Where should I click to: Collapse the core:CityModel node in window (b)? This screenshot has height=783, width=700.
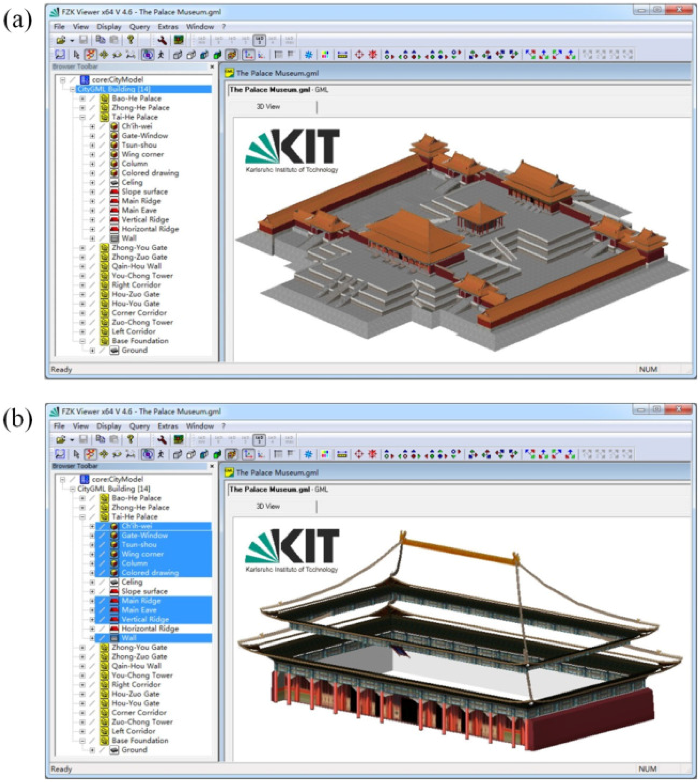tap(63, 480)
